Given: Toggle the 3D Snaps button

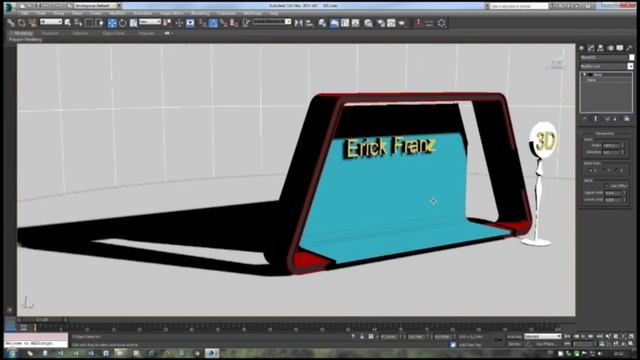Looking at the screenshot, I should point(202,23).
